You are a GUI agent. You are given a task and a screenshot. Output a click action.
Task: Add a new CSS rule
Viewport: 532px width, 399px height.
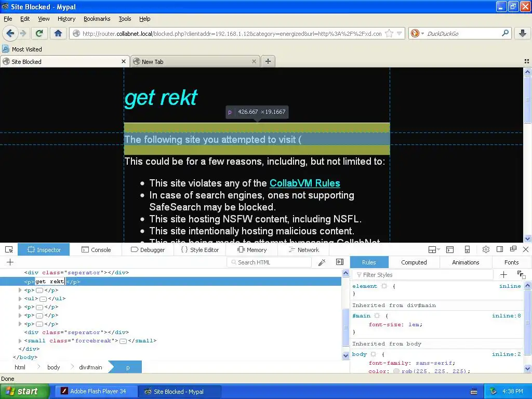click(x=503, y=274)
